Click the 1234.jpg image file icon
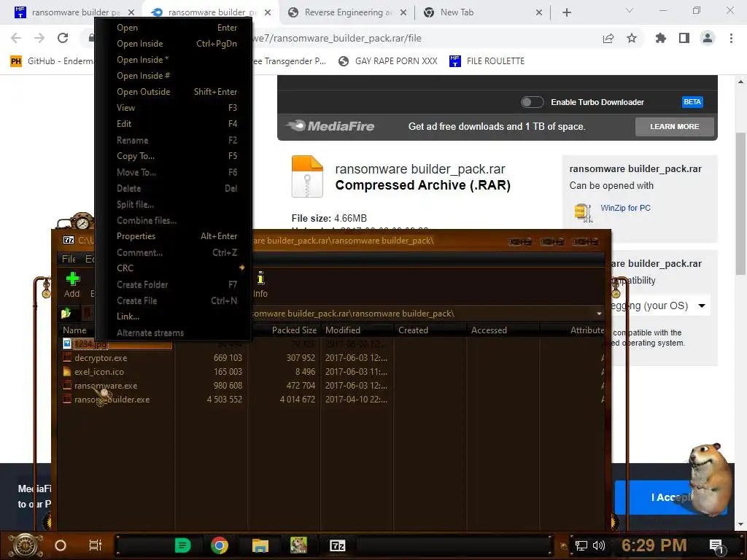The height and width of the screenshot is (560, 747). pos(67,343)
